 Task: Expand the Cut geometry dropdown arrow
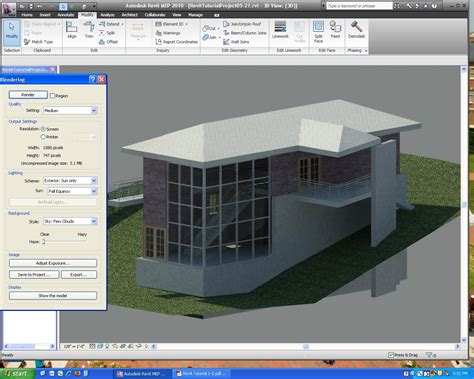tap(219, 29)
